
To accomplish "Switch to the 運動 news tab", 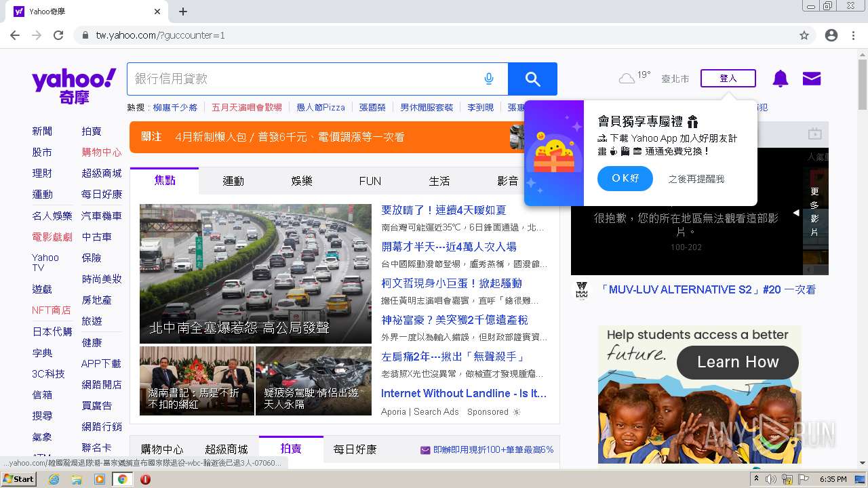I will (233, 181).
